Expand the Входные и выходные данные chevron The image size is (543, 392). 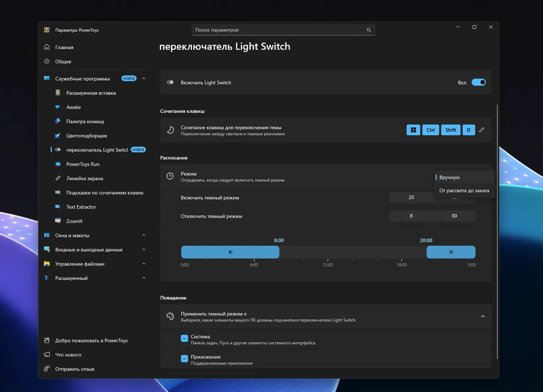coord(144,250)
